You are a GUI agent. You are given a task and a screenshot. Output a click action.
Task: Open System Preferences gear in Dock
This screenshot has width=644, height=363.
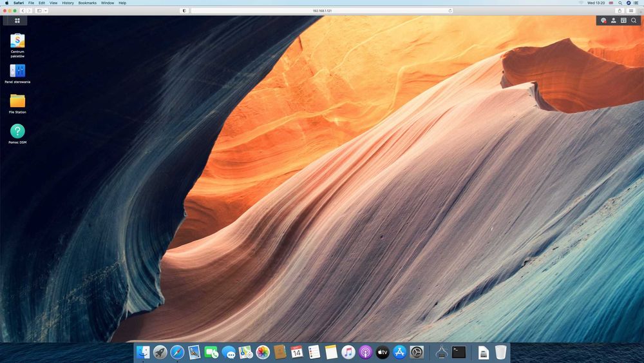pos(417,352)
